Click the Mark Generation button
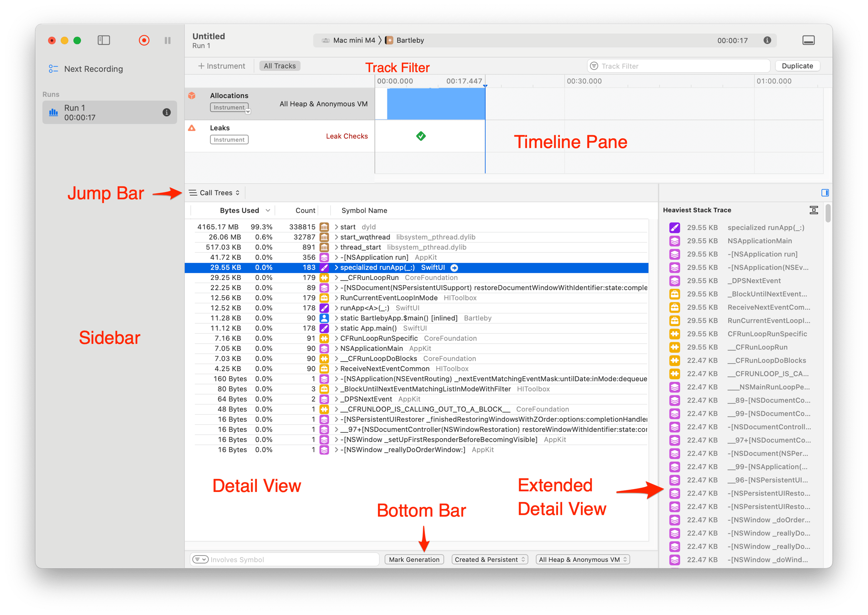This screenshot has width=868, height=615. tap(414, 559)
